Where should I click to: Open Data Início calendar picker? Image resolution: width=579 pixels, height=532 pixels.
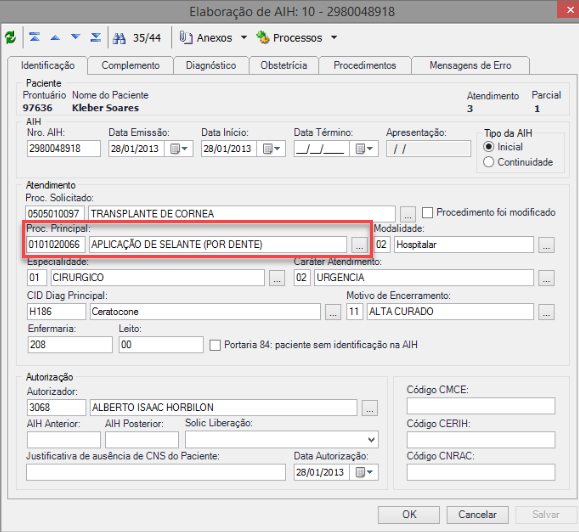coord(271,149)
